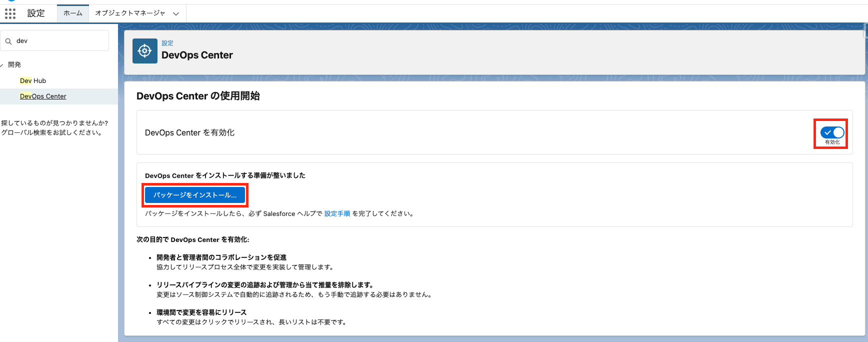
Task: Click the リリースパイプラインの変更の追跡 bullet text
Action: tap(265, 285)
